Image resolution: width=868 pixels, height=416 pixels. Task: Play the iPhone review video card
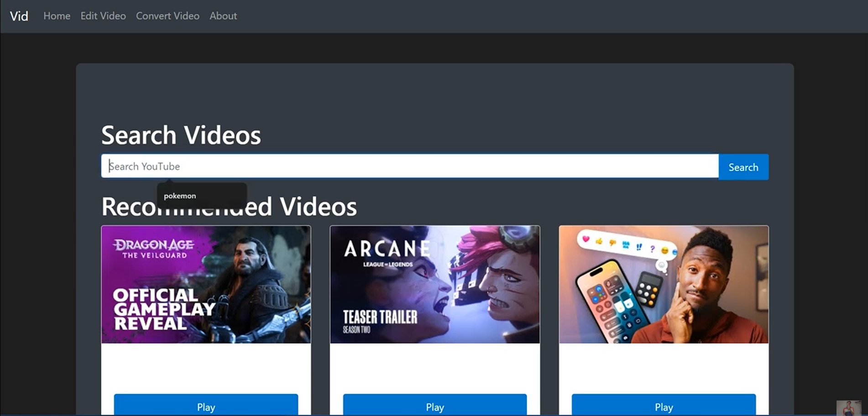pyautogui.click(x=664, y=406)
